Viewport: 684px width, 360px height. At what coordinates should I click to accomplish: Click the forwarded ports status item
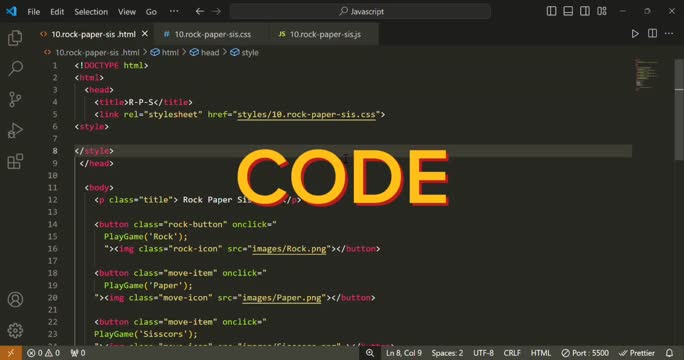point(78,353)
